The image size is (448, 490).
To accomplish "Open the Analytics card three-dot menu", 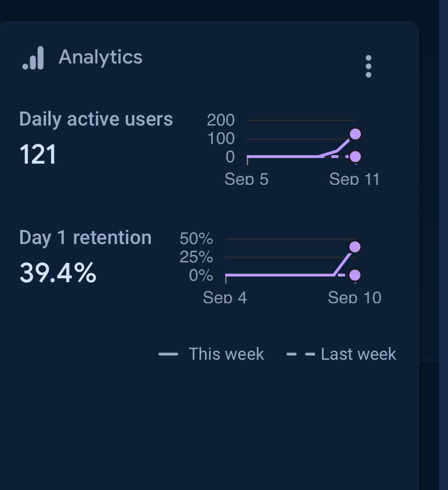I will click(x=369, y=66).
